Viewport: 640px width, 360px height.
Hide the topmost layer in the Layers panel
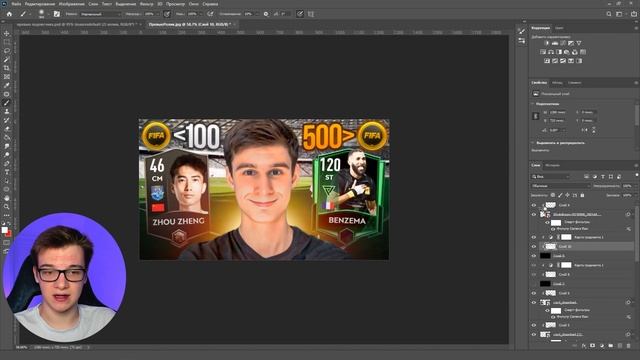click(533, 205)
